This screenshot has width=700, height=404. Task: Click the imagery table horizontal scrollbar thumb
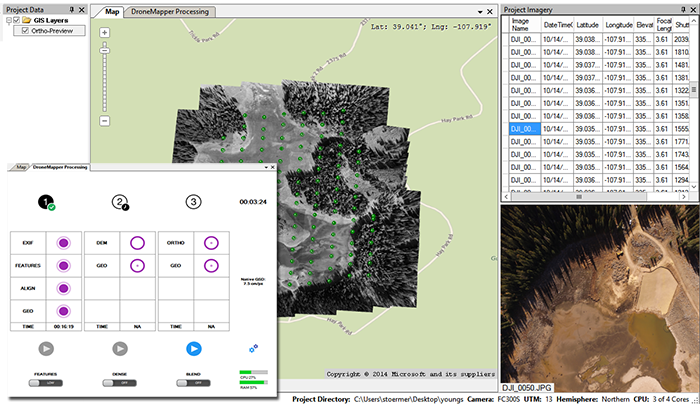579,196
